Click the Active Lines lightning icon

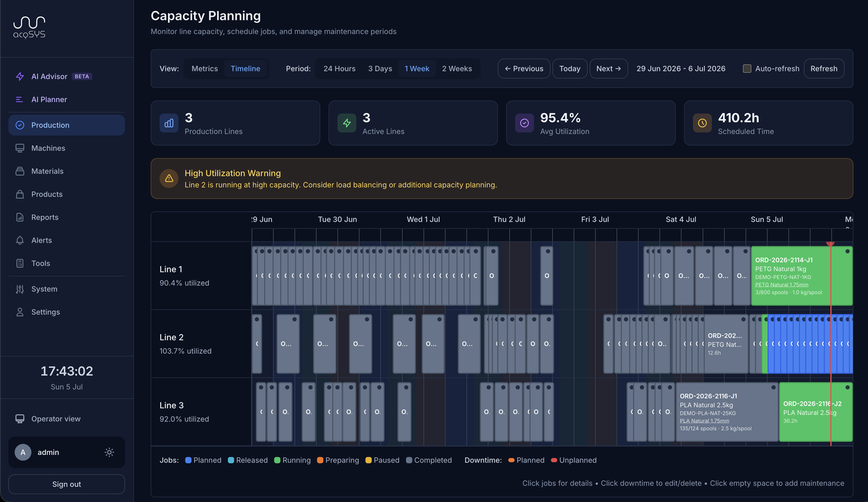coord(347,123)
